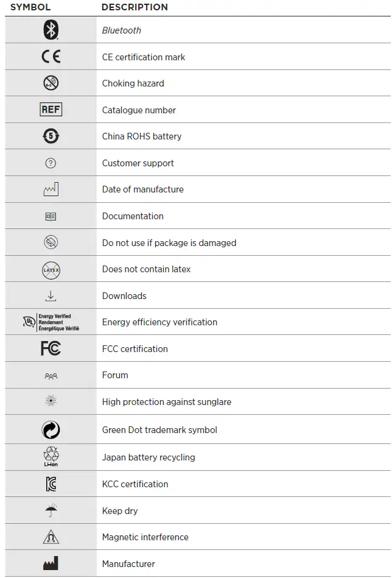392x578 pixels.
Task: Select the choking hazard symbol
Action: [x=51, y=83]
